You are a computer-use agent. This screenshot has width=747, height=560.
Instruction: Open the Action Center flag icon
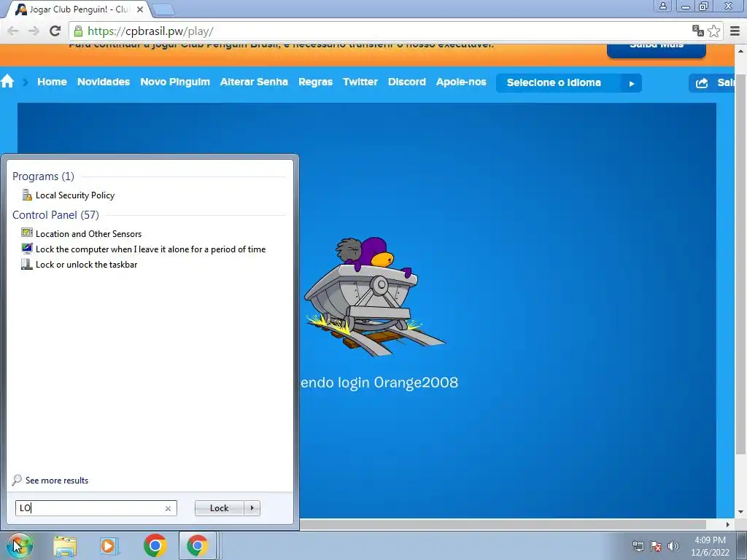pos(656,546)
